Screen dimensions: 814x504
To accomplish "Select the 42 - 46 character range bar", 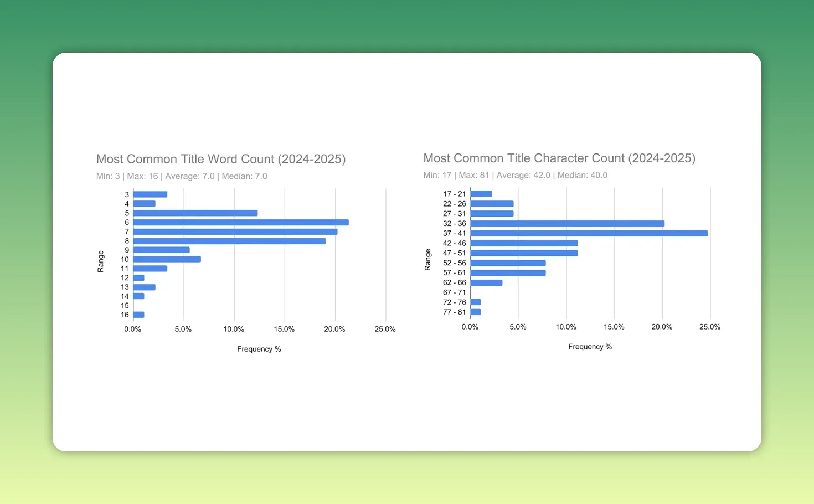I will [524, 243].
